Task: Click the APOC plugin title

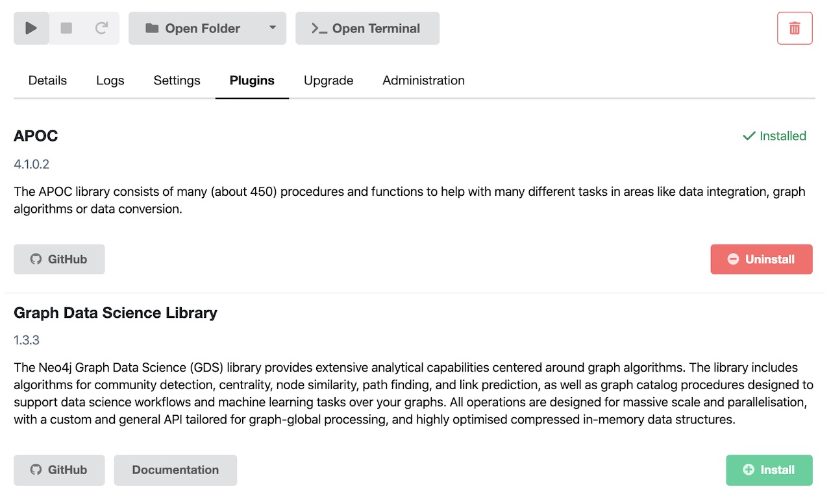Action: click(36, 136)
